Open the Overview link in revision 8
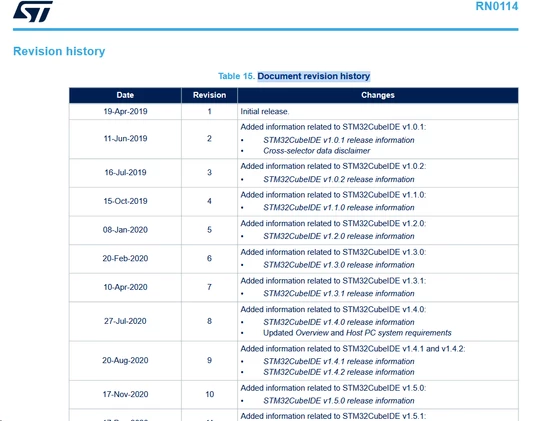This screenshot has height=421, width=535. (312, 333)
